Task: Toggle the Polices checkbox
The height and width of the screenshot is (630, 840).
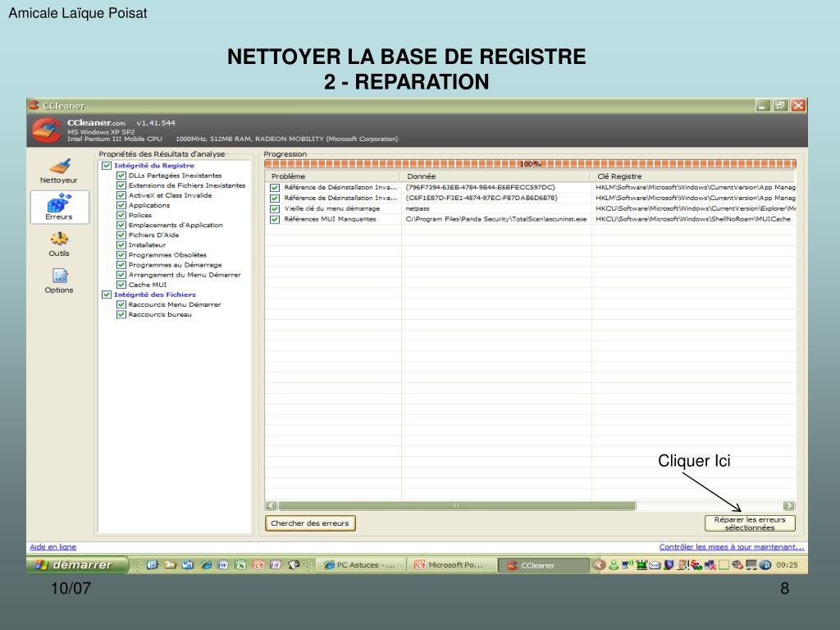Action: point(121,215)
